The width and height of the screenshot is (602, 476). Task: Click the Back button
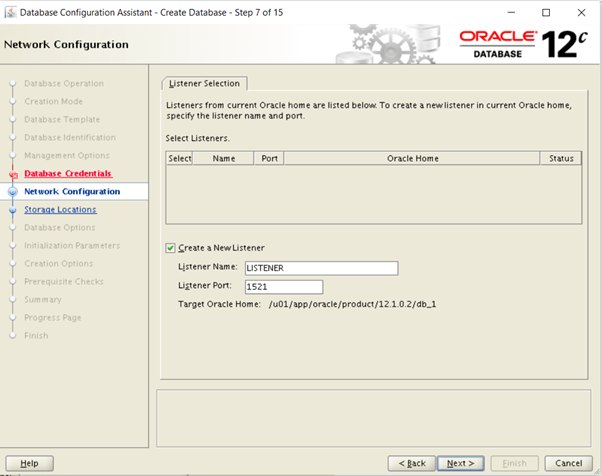point(413,463)
